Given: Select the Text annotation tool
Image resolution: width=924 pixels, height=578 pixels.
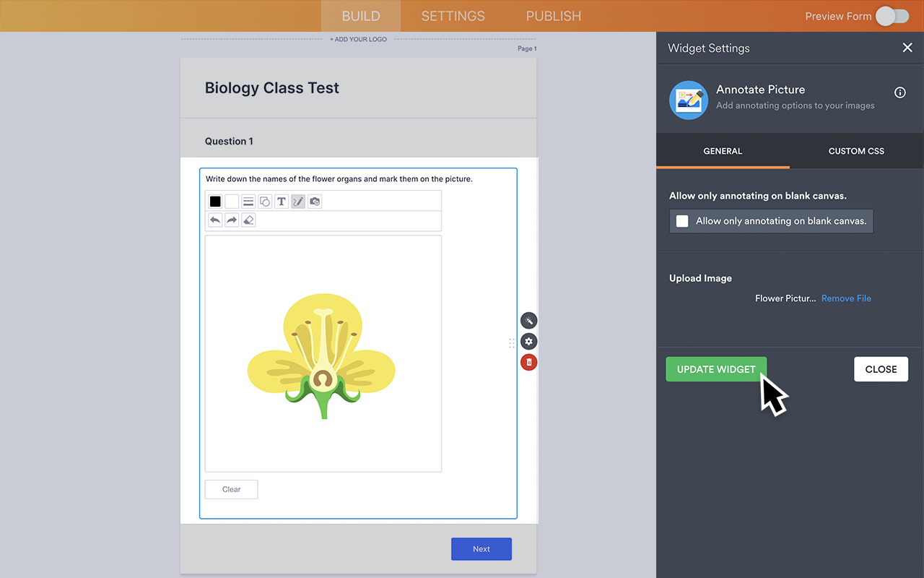Looking at the screenshot, I should click(x=282, y=201).
